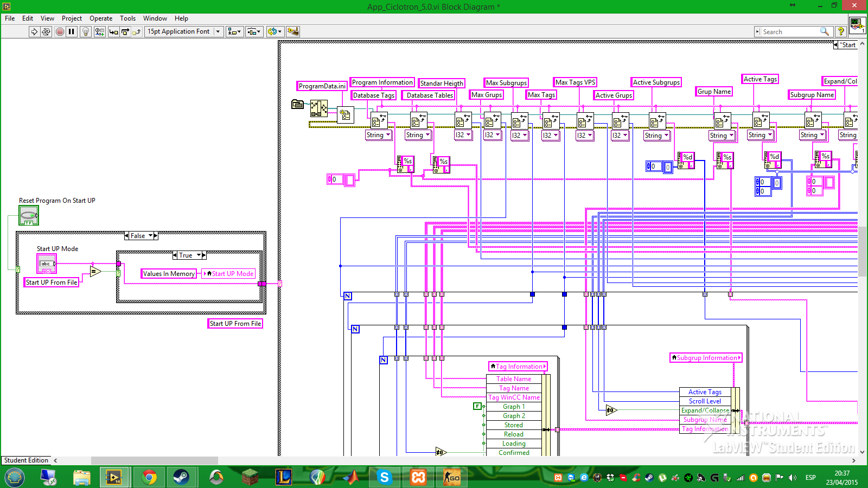
Task: Open the Help menu
Action: point(181,18)
